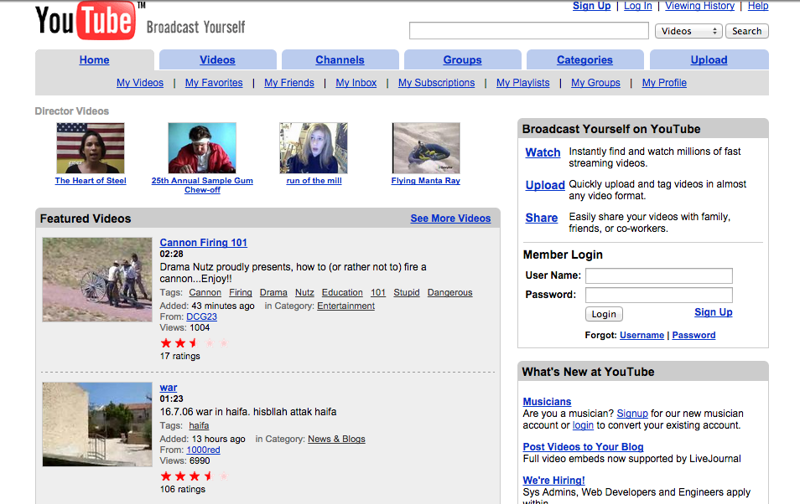
Task: Switch to the Categories tab
Action: tap(585, 60)
